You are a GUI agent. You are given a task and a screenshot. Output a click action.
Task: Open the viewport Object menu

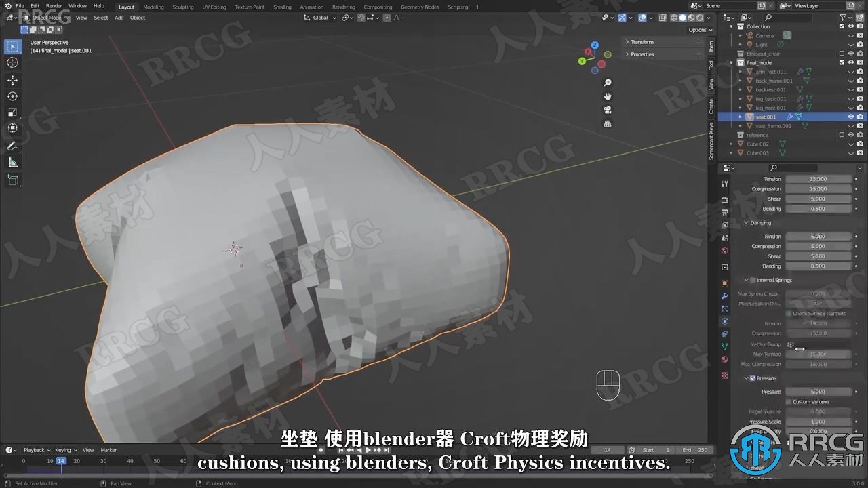coord(138,18)
